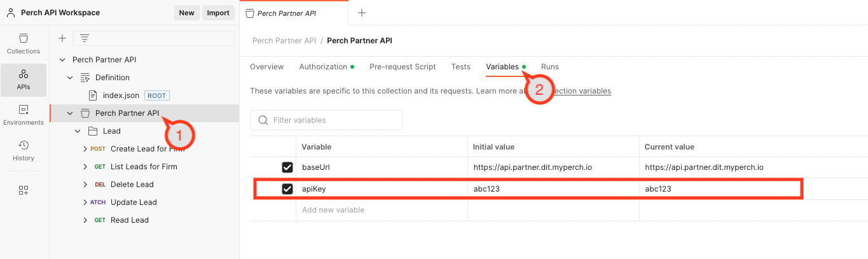Click the sidebar search field
The width and height of the screenshot is (868, 259).
click(153, 38)
